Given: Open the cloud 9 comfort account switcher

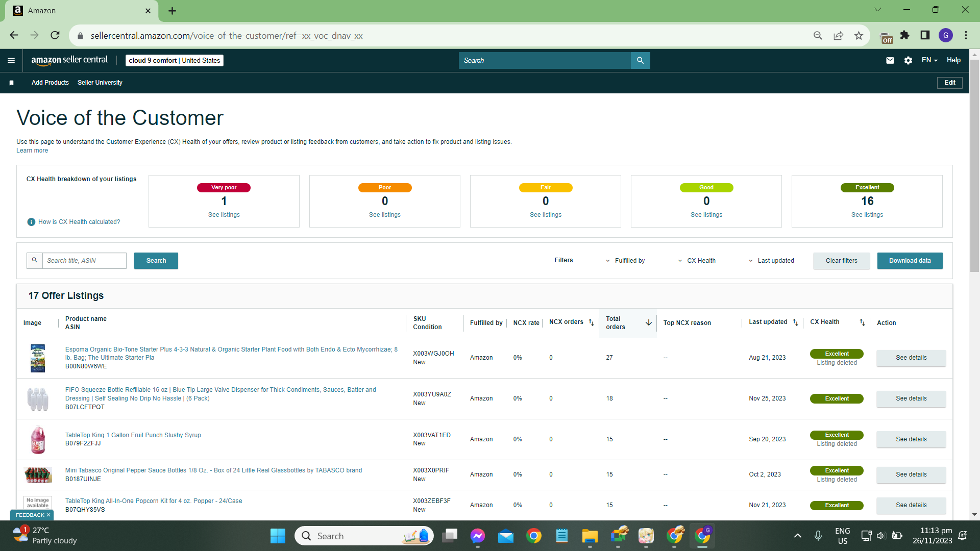Looking at the screenshot, I should pos(175,60).
